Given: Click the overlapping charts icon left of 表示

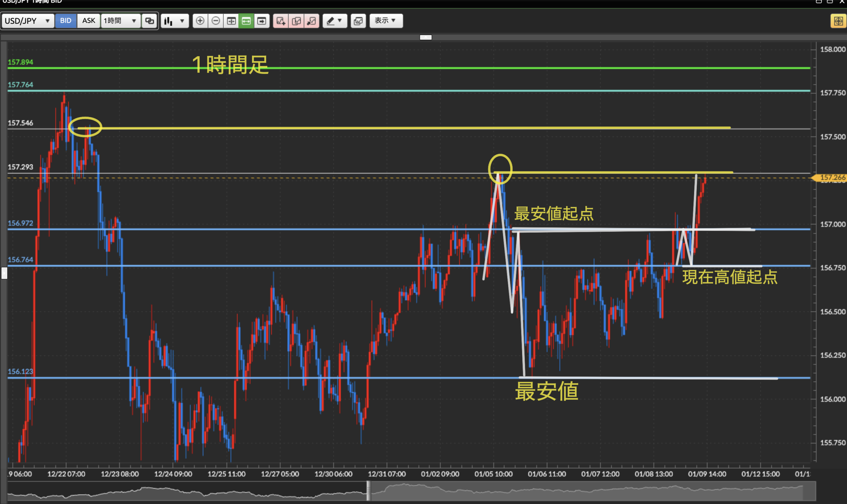Looking at the screenshot, I should coord(358,21).
